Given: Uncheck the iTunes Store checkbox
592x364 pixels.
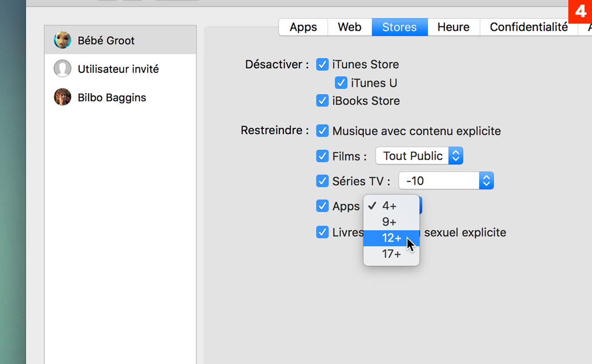Looking at the screenshot, I should coord(322,64).
